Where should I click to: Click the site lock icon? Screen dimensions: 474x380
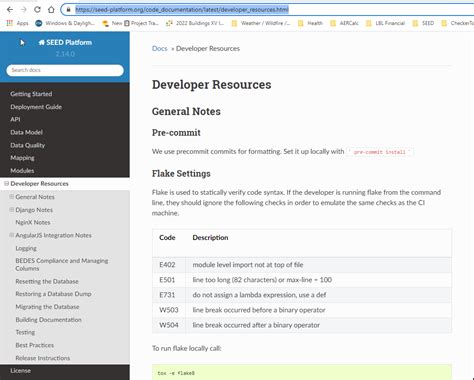tap(68, 10)
